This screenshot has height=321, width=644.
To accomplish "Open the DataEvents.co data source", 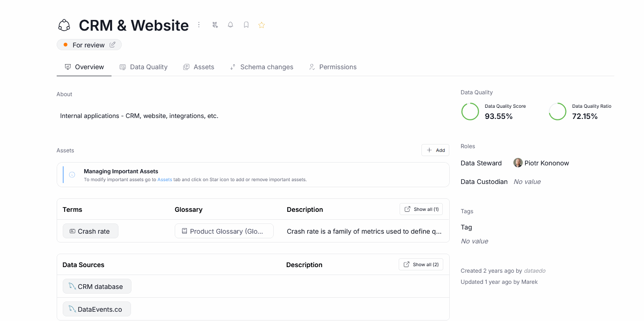I will click(x=97, y=309).
